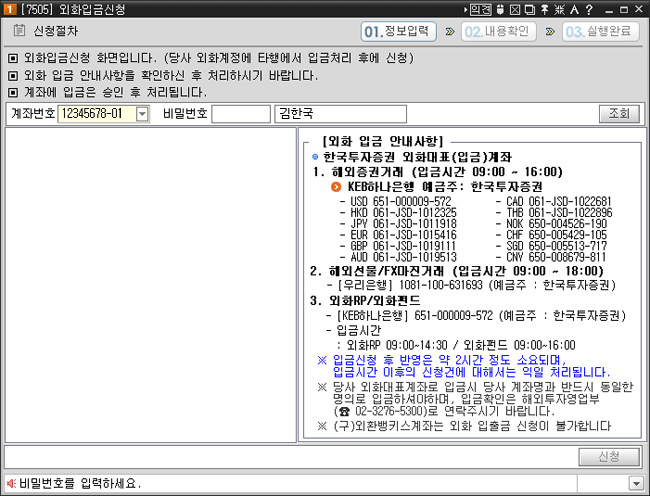Click the AUD 061-JSD-1019513 account line

(x=398, y=257)
